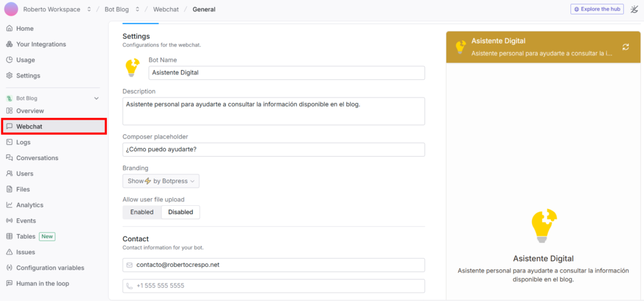Screen dimensions: 644x301
Task: Click the Explore the hub button
Action: pos(597,9)
